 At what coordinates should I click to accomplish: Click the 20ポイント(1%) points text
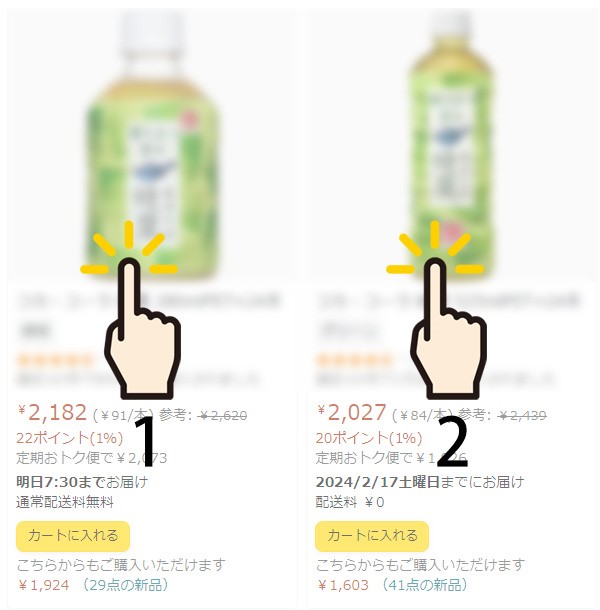[369, 438]
